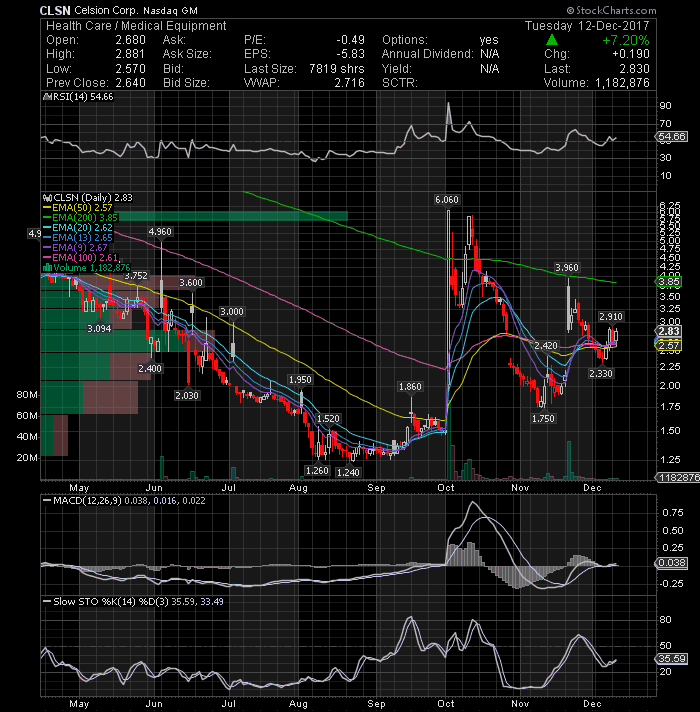Click the 1.950 price annotation

point(300,380)
